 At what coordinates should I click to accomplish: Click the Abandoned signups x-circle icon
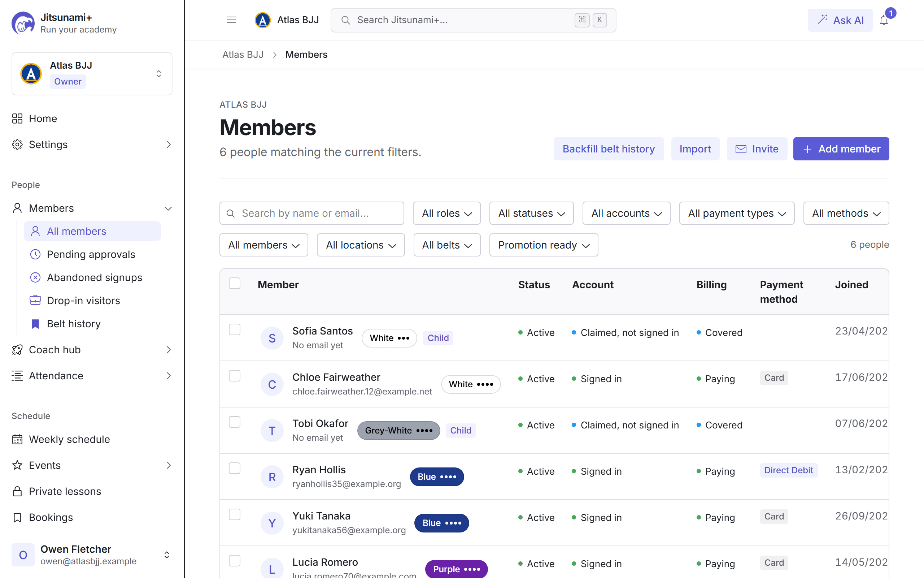(x=35, y=277)
